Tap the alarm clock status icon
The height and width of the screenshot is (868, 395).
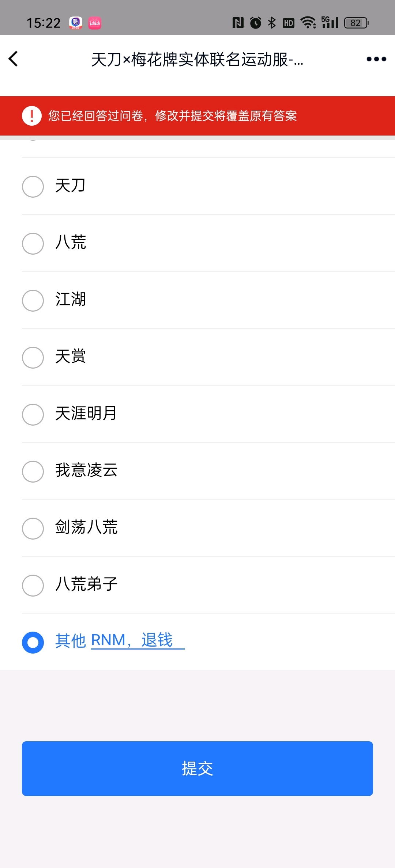256,23
